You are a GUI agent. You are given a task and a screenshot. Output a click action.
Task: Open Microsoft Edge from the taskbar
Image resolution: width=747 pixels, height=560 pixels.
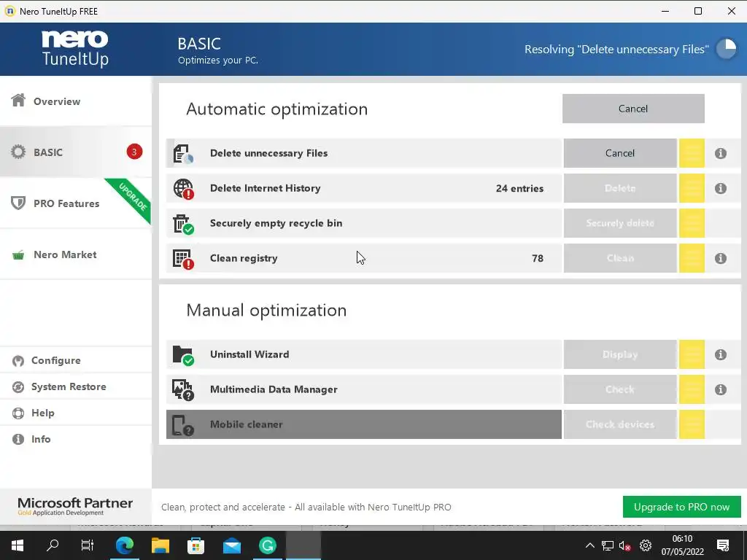(x=125, y=545)
